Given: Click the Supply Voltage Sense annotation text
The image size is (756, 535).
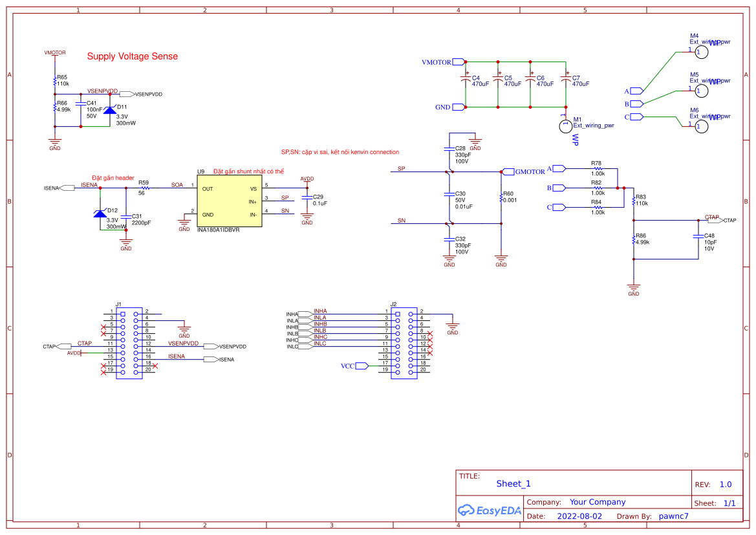Looking at the screenshot, I should [132, 57].
